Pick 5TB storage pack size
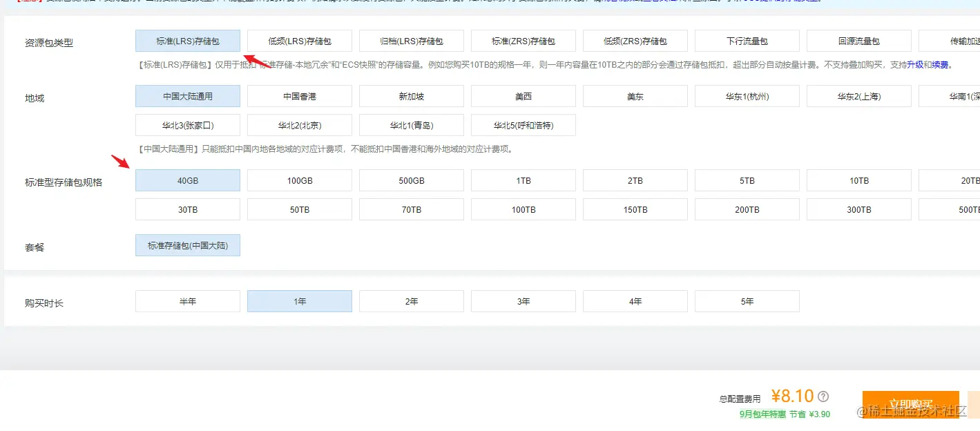The width and height of the screenshot is (980, 431). tap(747, 180)
